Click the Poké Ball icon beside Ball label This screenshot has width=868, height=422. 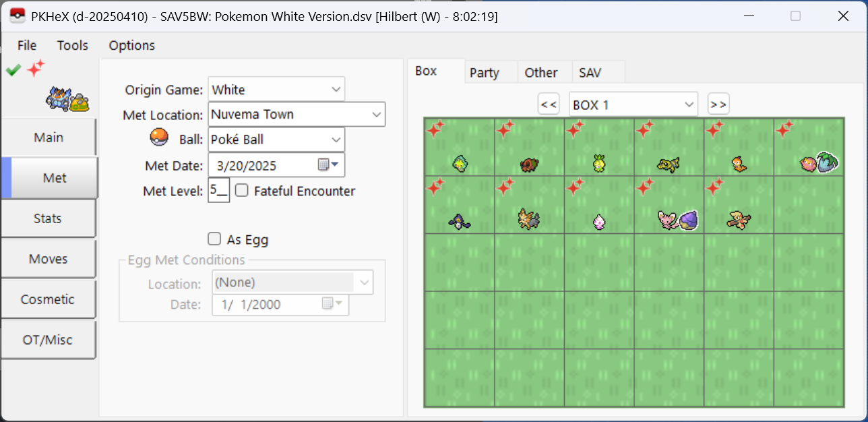pyautogui.click(x=158, y=138)
